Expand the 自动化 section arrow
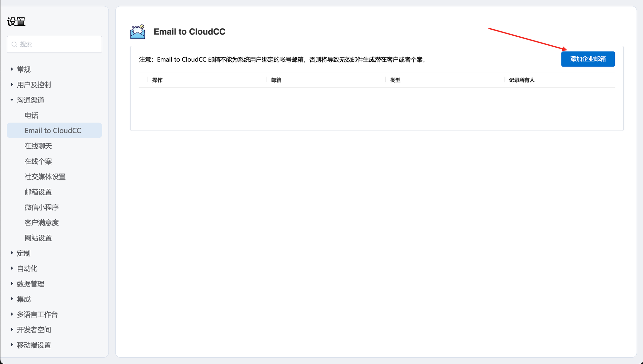 [x=12, y=268]
